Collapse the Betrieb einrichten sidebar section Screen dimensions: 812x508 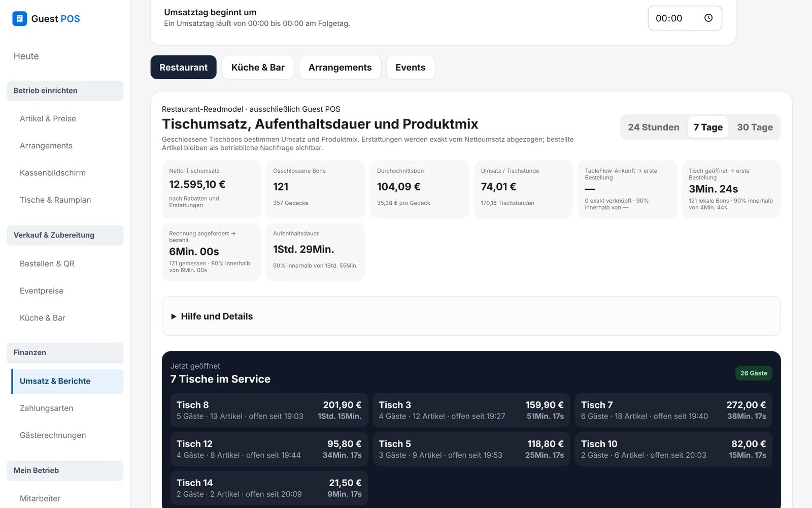click(x=65, y=90)
